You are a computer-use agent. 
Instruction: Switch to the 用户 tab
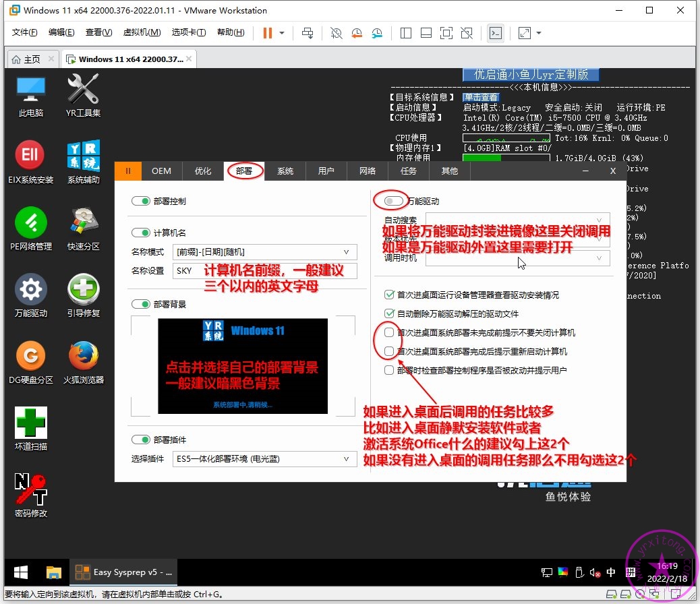click(326, 171)
